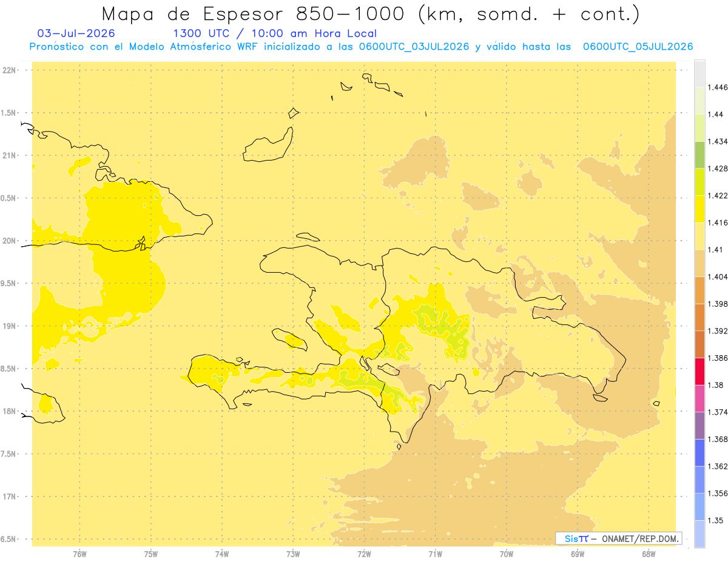
Task: Click the color bar value '1.404'
Action: pos(717,276)
